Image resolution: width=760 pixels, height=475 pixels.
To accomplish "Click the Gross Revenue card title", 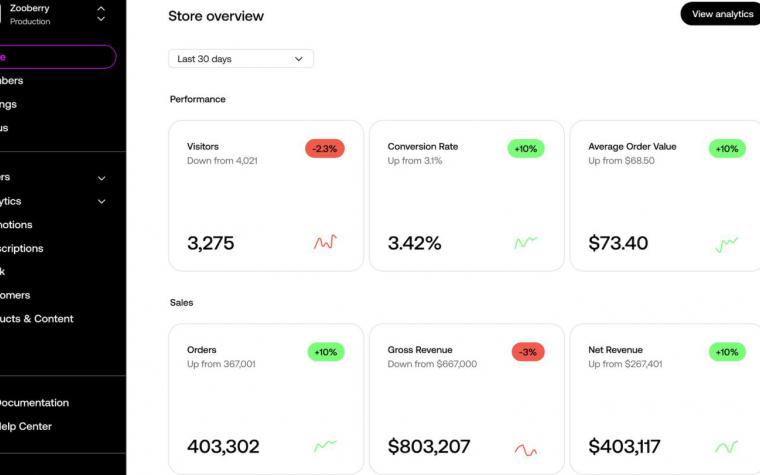I will pos(420,350).
